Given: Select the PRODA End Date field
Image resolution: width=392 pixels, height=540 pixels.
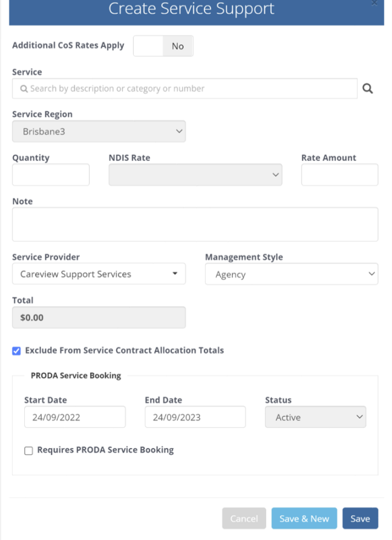Looking at the screenshot, I should (x=195, y=417).
